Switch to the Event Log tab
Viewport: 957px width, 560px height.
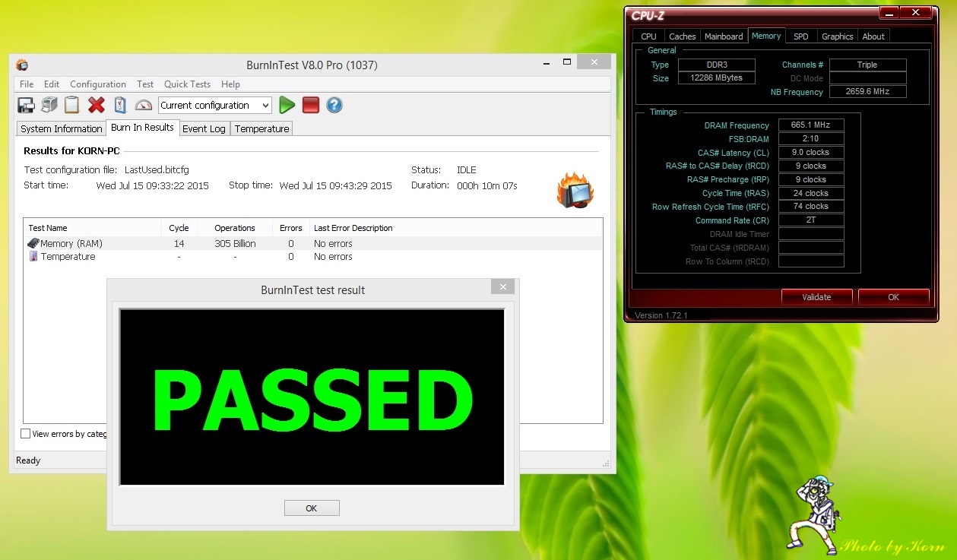[x=204, y=128]
